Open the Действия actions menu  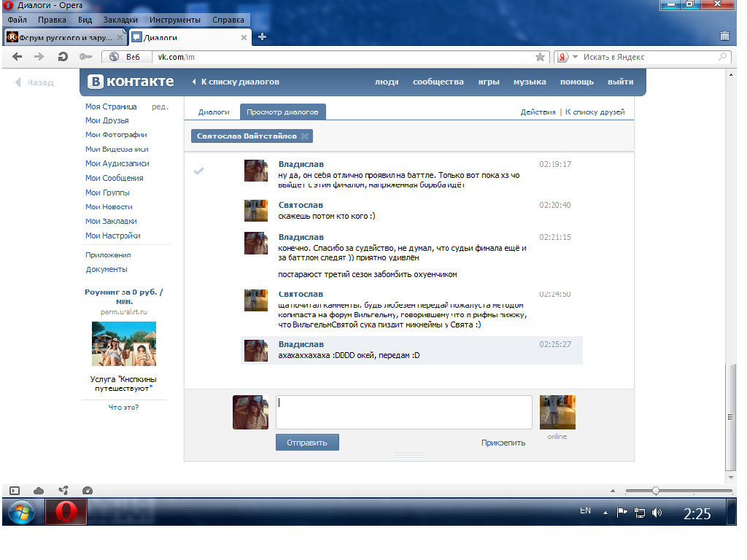tap(538, 112)
